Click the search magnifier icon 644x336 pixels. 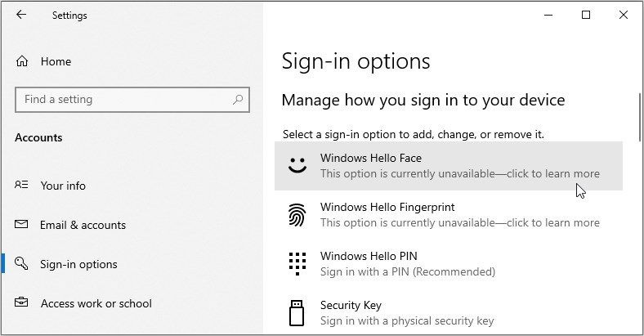(x=238, y=100)
